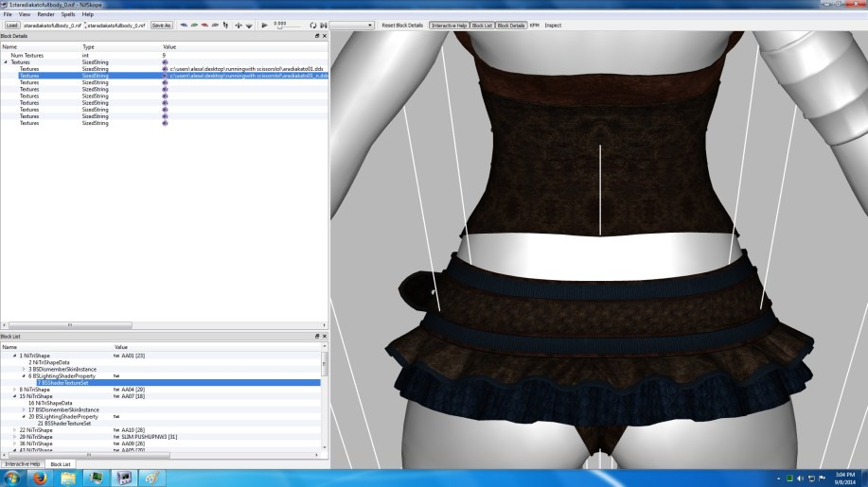868x487 pixels.
Task: Click the texture flower icon on first Textures row
Action: pos(165,69)
